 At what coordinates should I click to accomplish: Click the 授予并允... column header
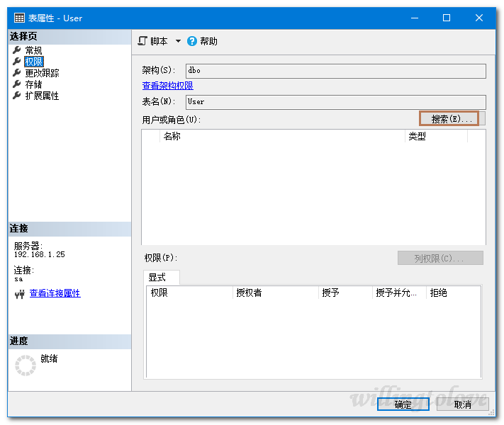pyautogui.click(x=400, y=293)
